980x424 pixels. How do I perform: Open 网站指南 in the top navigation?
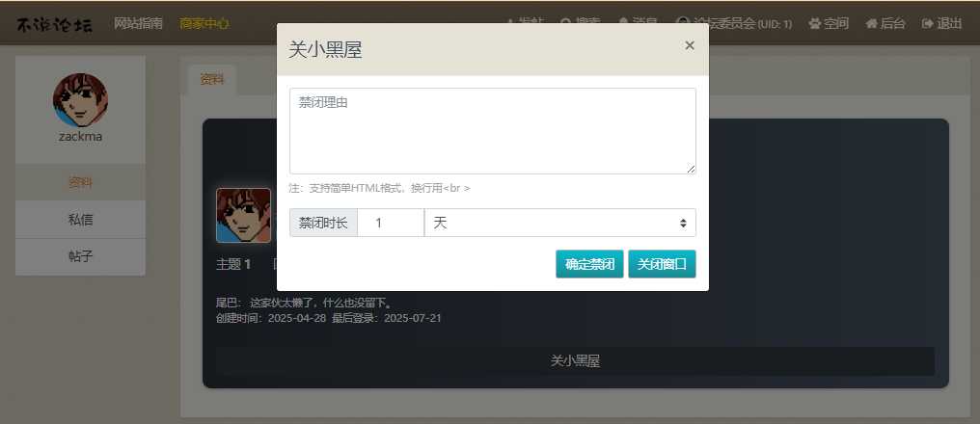[x=138, y=24]
